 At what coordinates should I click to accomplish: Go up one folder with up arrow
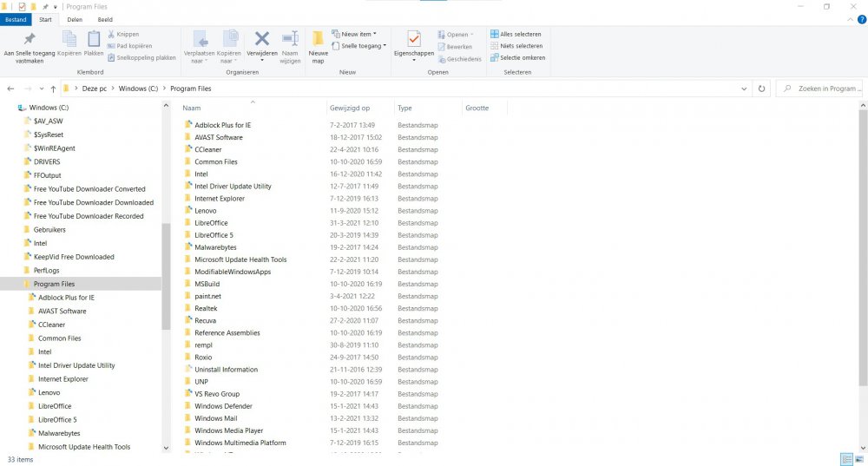tap(54, 89)
